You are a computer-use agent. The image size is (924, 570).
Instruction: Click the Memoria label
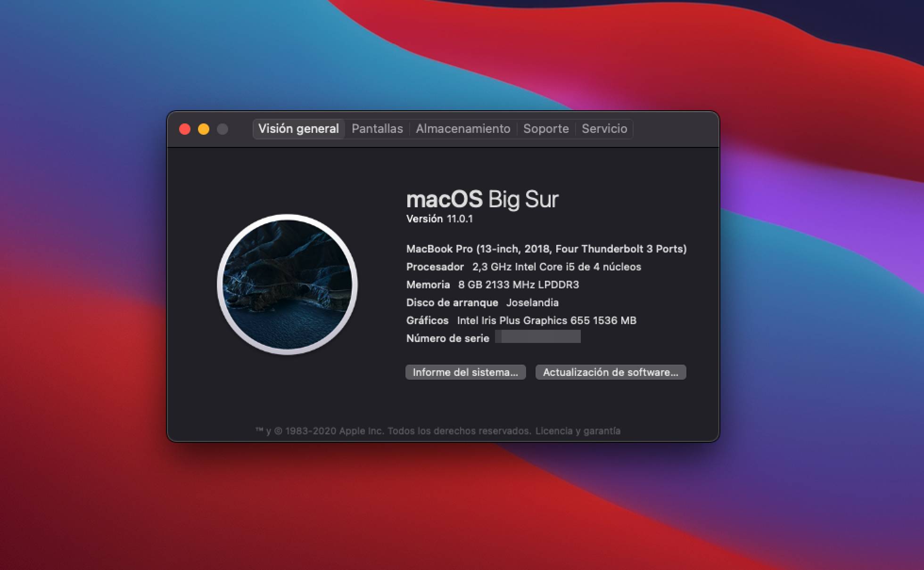(428, 285)
